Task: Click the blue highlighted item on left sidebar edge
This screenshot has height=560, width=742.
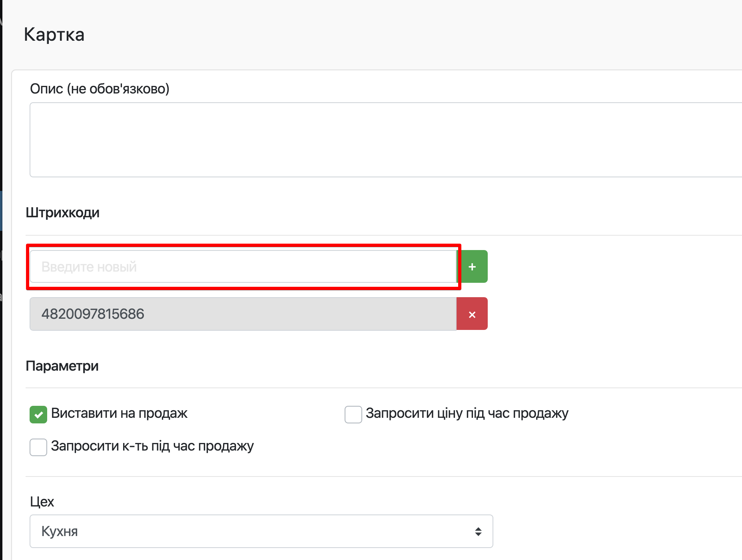Action: (x=1, y=211)
